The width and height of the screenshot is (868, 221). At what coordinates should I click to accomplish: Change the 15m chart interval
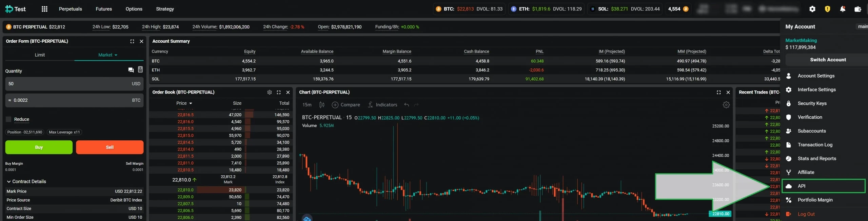coord(307,105)
